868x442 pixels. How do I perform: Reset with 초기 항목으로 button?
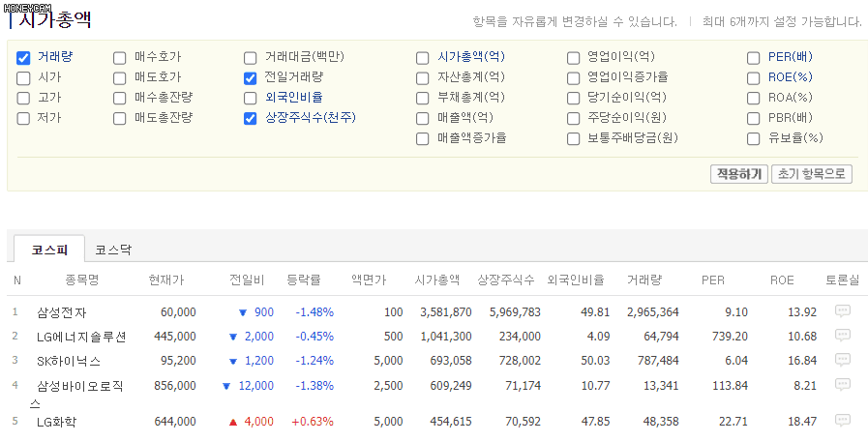[812, 174]
